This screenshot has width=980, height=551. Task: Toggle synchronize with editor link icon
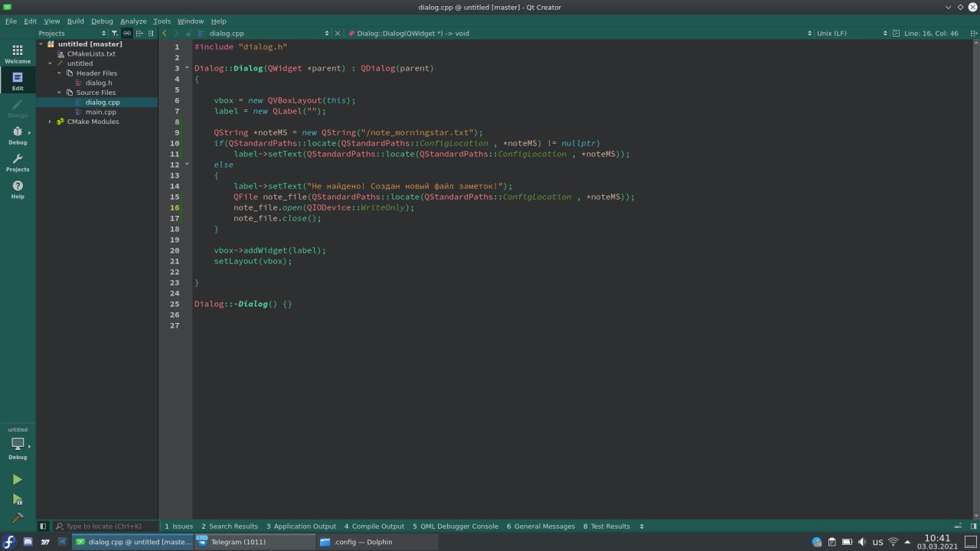point(127,34)
